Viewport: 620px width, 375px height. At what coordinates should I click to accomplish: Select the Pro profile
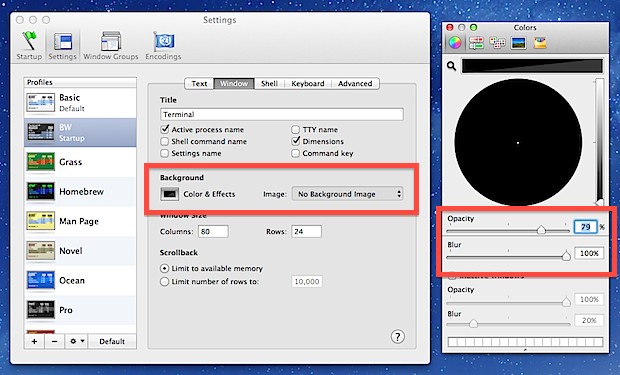[80, 310]
